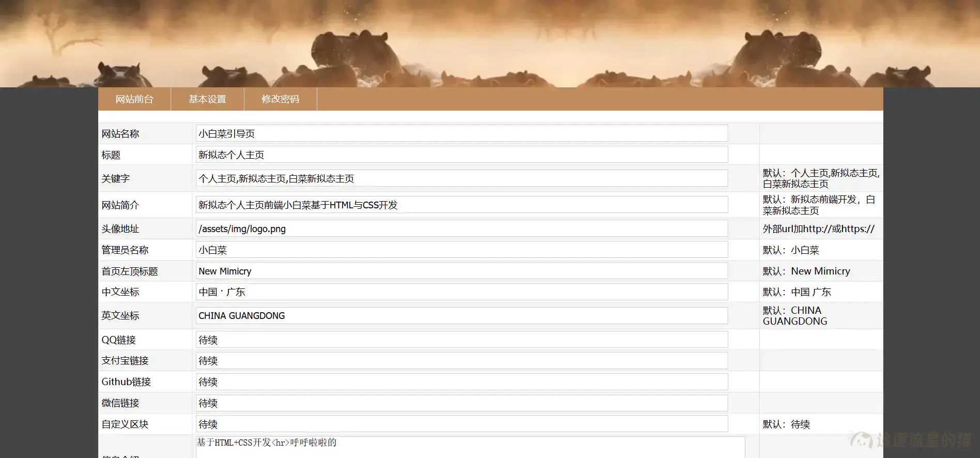The image size is (980, 458).
Task: Click the 英文坐标 CHINA GUANGDONG field
Action: pyautogui.click(x=462, y=315)
